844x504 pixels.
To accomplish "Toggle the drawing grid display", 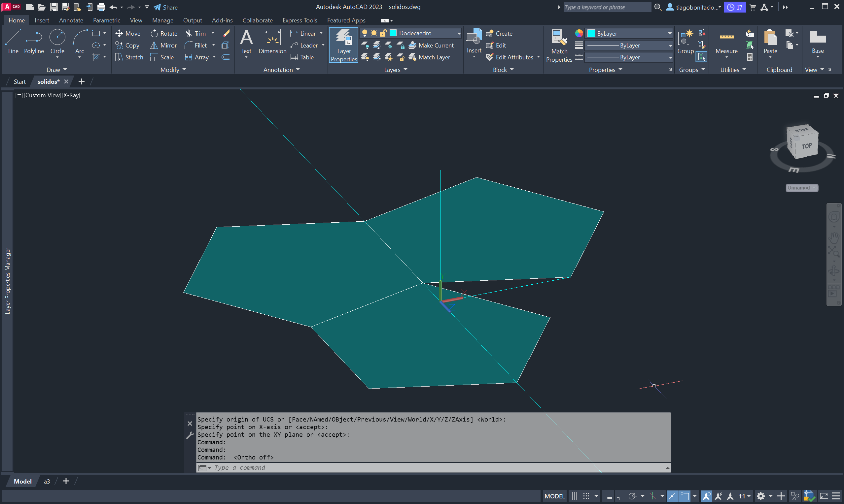I will coord(574,496).
